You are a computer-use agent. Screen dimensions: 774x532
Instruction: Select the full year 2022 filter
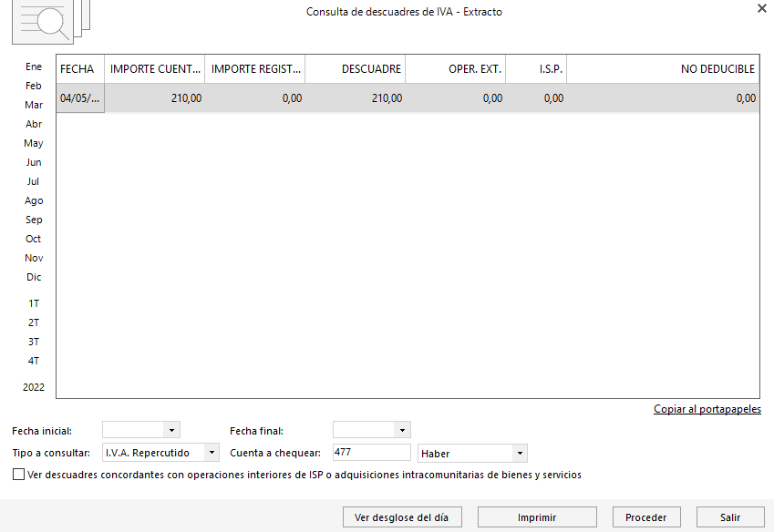(34, 387)
